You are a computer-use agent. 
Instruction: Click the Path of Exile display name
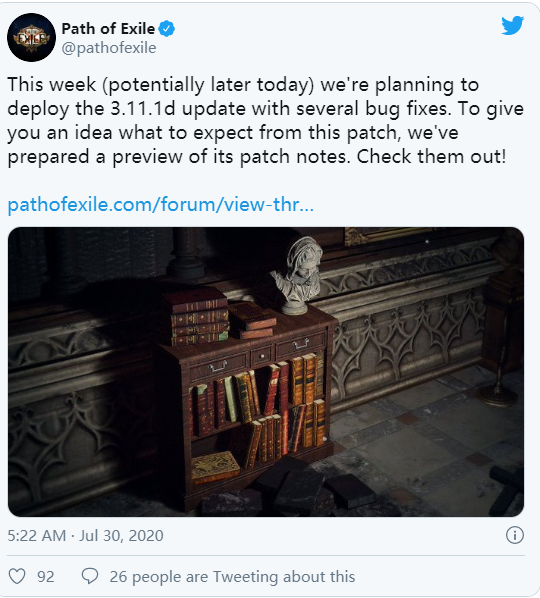coord(108,29)
